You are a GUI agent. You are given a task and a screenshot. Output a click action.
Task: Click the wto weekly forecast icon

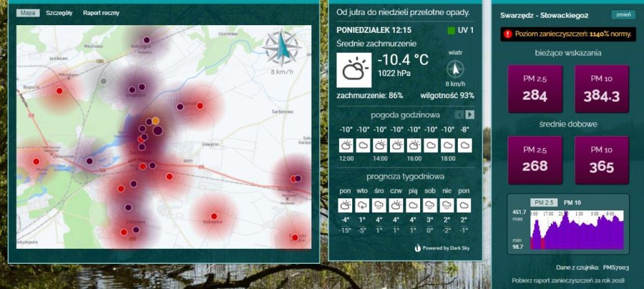tap(362, 205)
